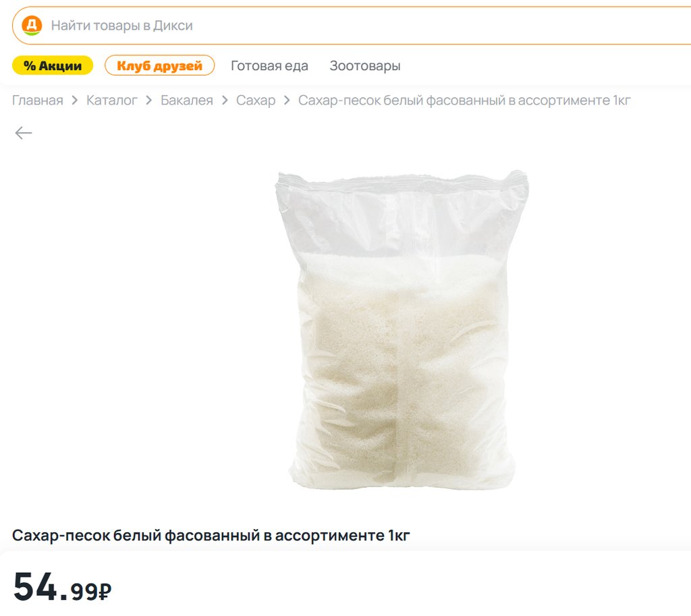
Task: Open the 'Клуб друзей' loyalty page
Action: [x=159, y=65]
